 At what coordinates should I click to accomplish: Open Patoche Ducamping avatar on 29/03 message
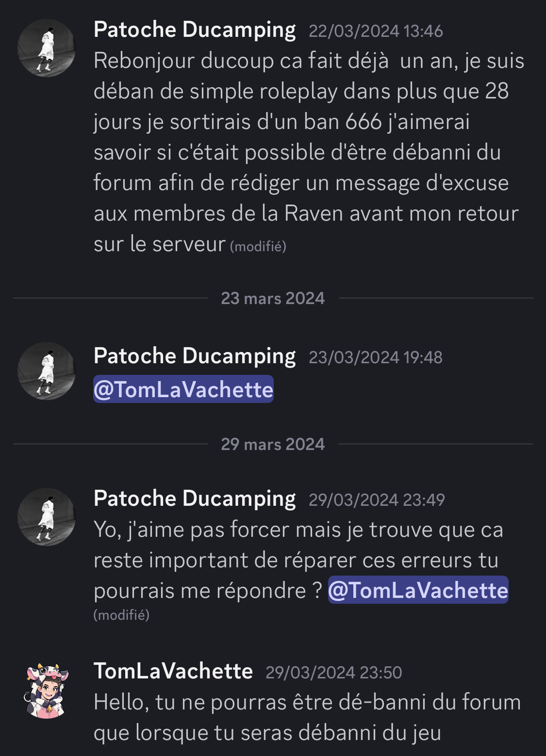pos(47,517)
